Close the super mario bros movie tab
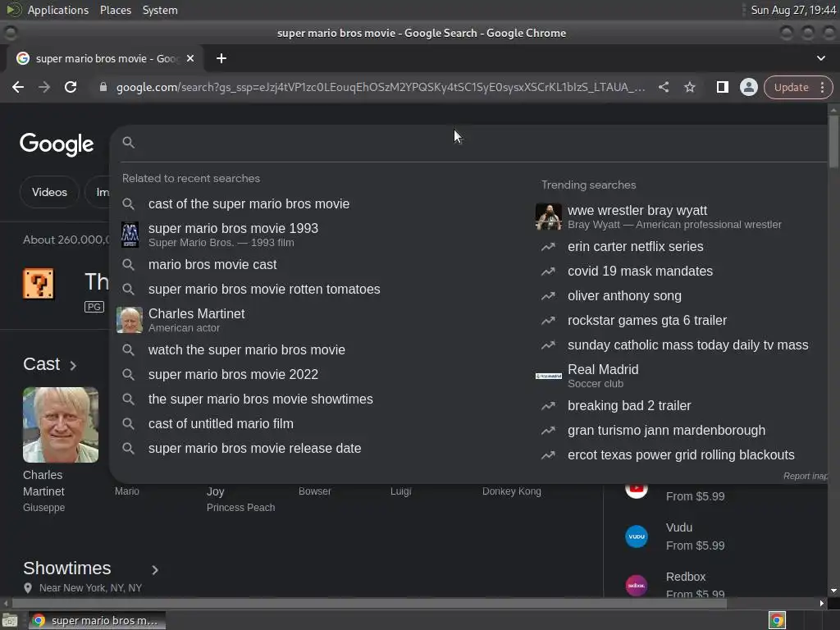Viewport: 840px width, 630px height. click(x=190, y=58)
